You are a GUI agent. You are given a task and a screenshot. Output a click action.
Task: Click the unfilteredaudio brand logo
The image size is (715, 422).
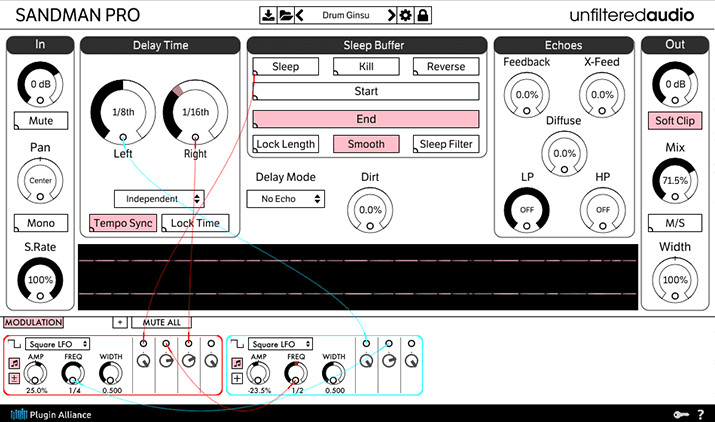pyautogui.click(x=632, y=16)
